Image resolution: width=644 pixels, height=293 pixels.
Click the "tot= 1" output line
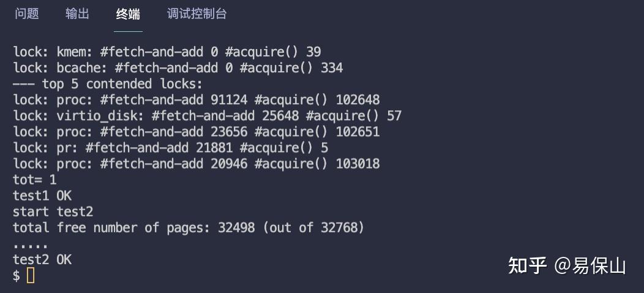[x=35, y=180]
